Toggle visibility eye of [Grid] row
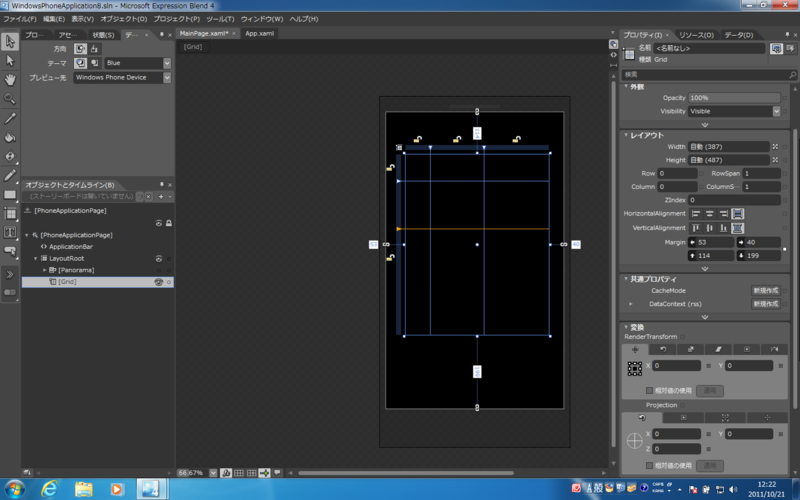Image resolution: width=800 pixels, height=500 pixels. pos(159,282)
